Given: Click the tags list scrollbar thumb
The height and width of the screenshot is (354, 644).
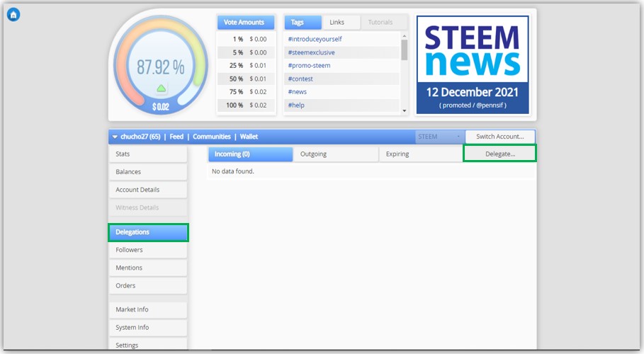Looking at the screenshot, I should (404, 50).
